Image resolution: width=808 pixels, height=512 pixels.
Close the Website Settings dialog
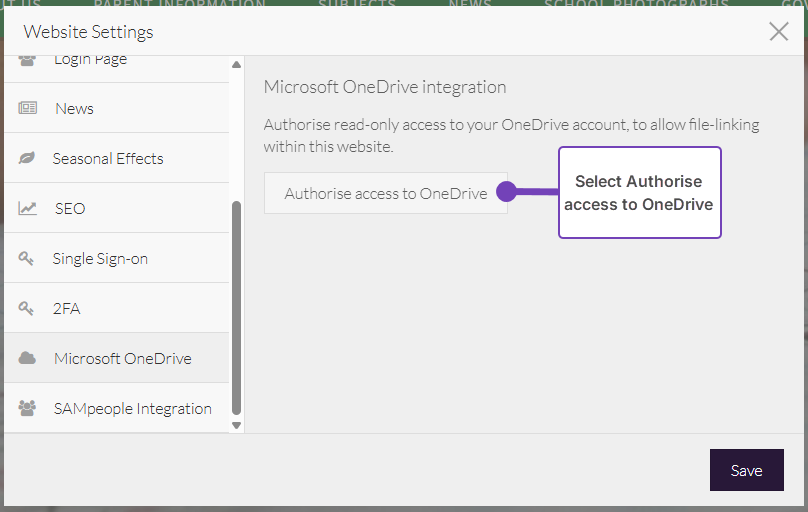[778, 31]
